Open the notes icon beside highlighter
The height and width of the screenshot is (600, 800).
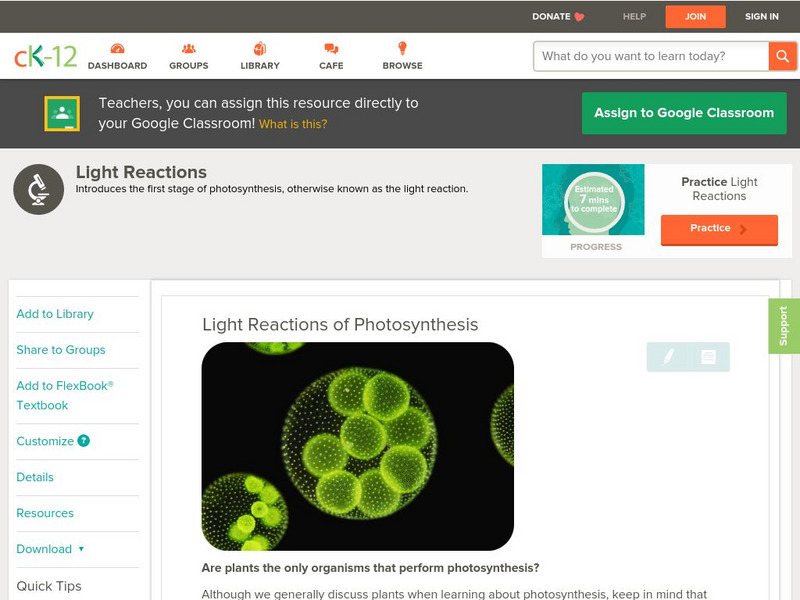click(x=708, y=356)
